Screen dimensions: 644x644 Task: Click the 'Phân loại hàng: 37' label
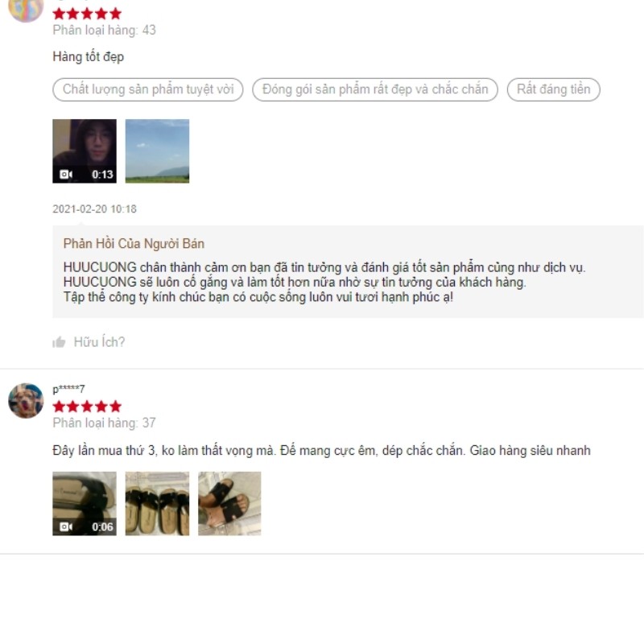click(105, 423)
